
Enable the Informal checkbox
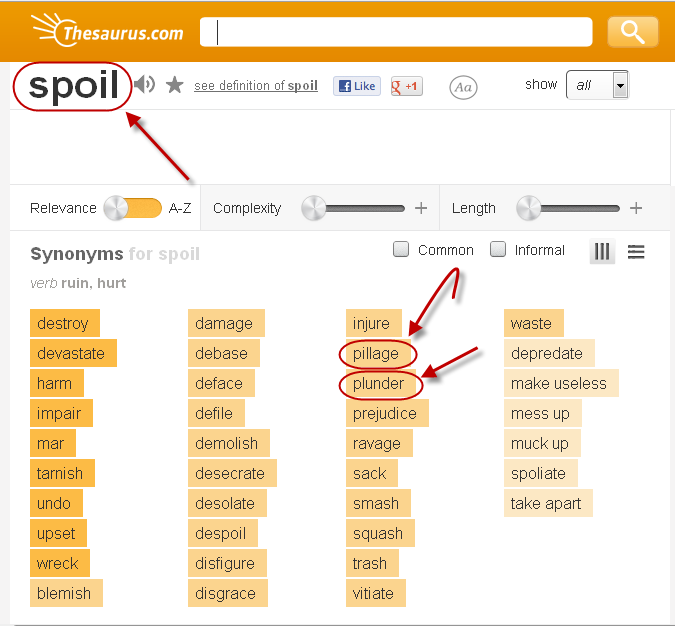pyautogui.click(x=498, y=250)
